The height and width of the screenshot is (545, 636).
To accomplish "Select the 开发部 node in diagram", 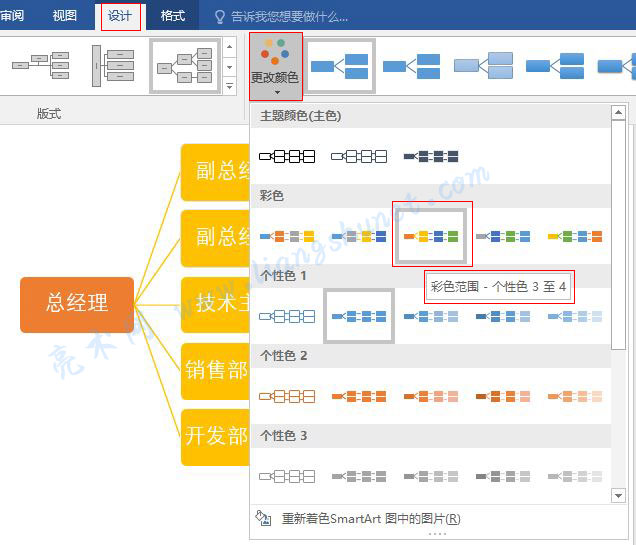I will click(x=215, y=437).
